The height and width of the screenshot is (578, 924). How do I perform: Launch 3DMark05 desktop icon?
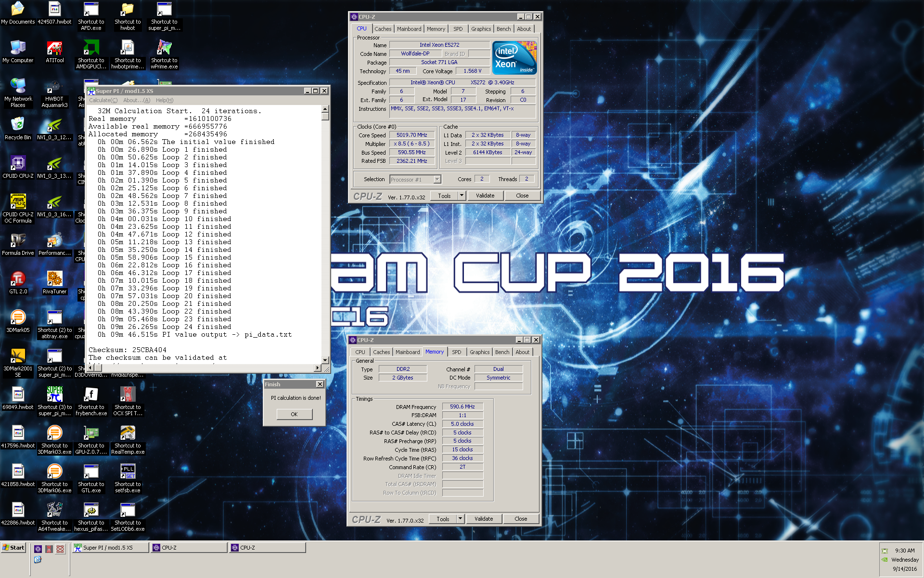(x=18, y=321)
